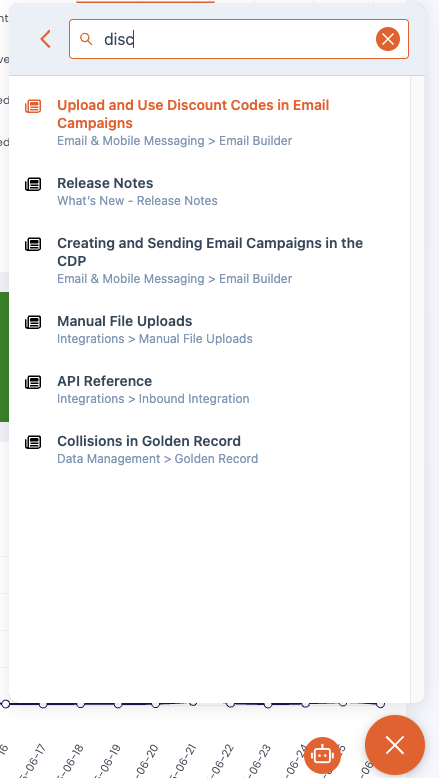Click article icon beside Manual File Uploads
Image resolution: width=439 pixels, height=778 pixels.
point(33,323)
